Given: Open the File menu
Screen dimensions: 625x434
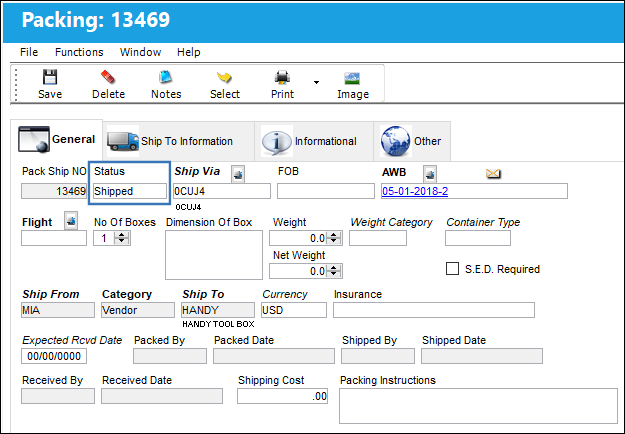Looking at the screenshot, I should click(29, 52).
